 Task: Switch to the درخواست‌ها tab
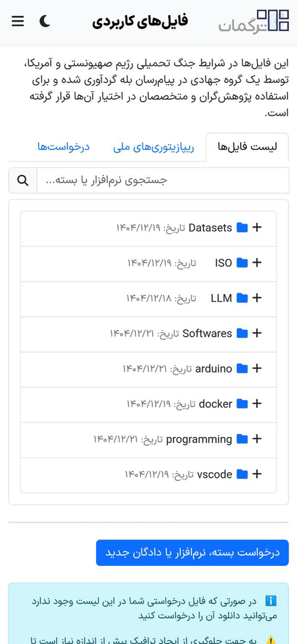pos(63,147)
